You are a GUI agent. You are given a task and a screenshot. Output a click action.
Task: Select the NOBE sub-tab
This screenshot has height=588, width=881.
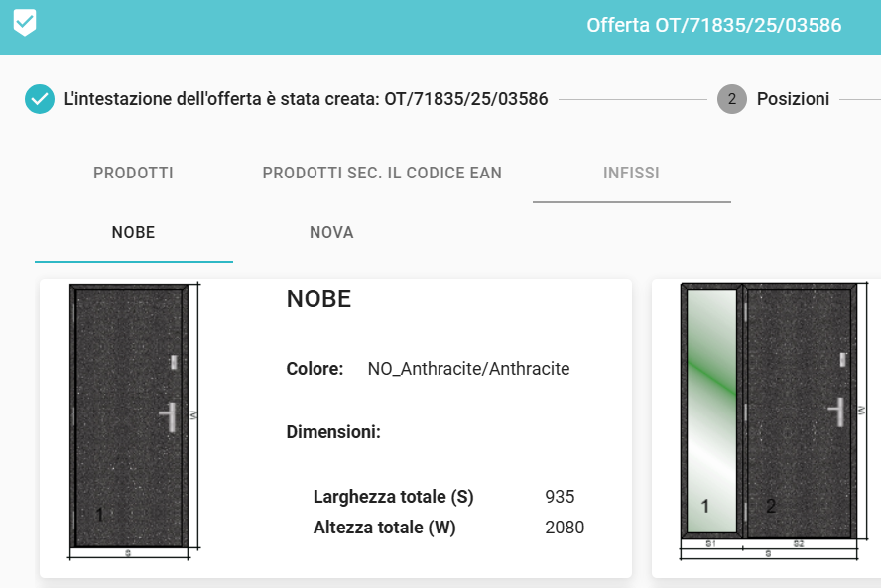(x=133, y=233)
